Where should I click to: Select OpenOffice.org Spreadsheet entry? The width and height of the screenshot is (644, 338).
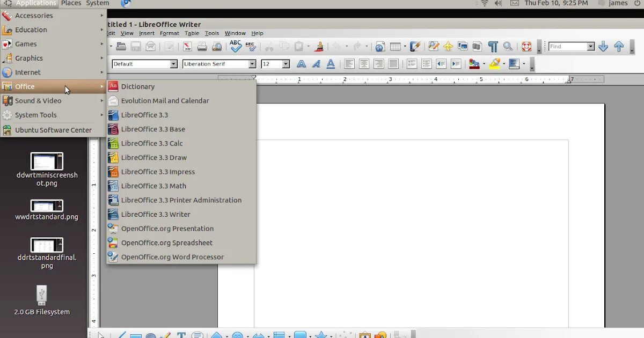coord(181,243)
